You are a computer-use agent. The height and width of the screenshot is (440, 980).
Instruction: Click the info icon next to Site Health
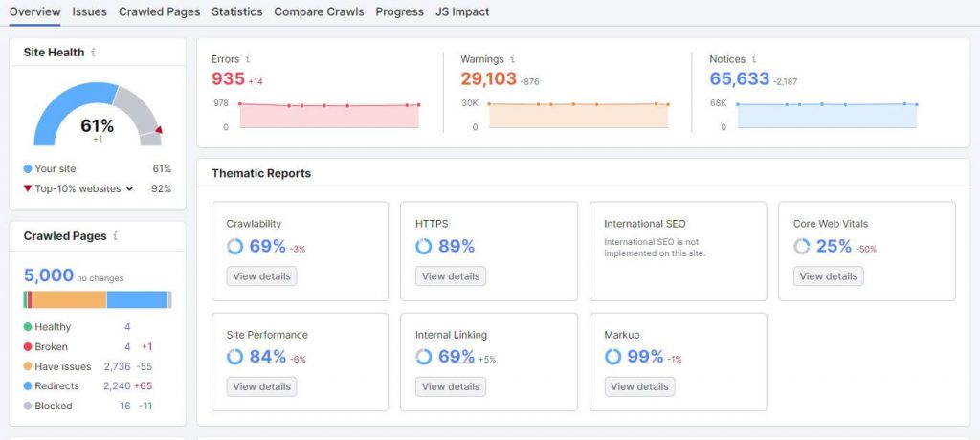coord(93,53)
